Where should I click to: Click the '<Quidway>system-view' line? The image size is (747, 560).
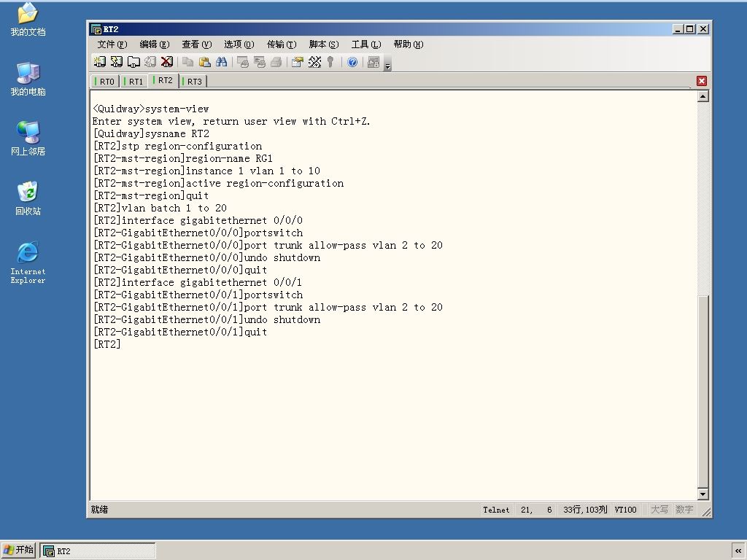point(151,109)
